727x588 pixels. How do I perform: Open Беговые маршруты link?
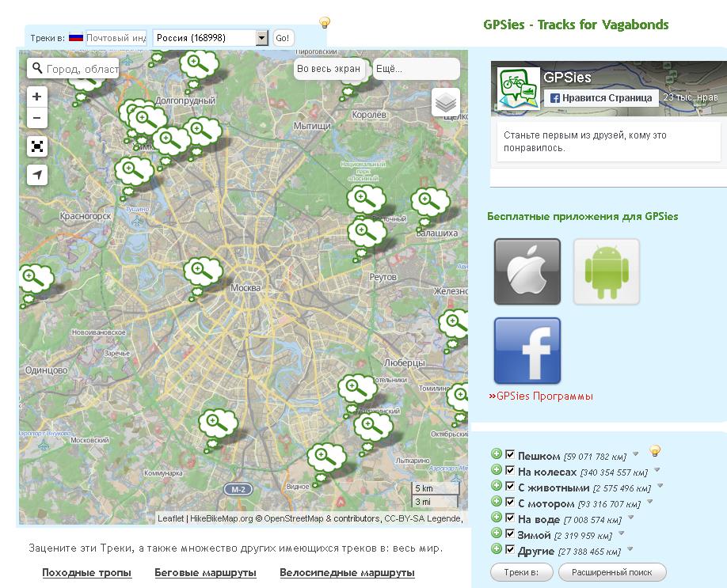click(x=205, y=573)
